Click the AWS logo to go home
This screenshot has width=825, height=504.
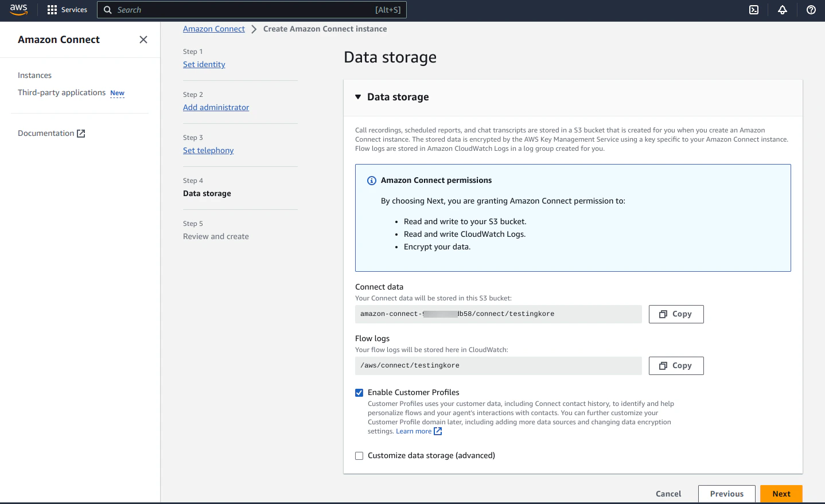pos(18,10)
